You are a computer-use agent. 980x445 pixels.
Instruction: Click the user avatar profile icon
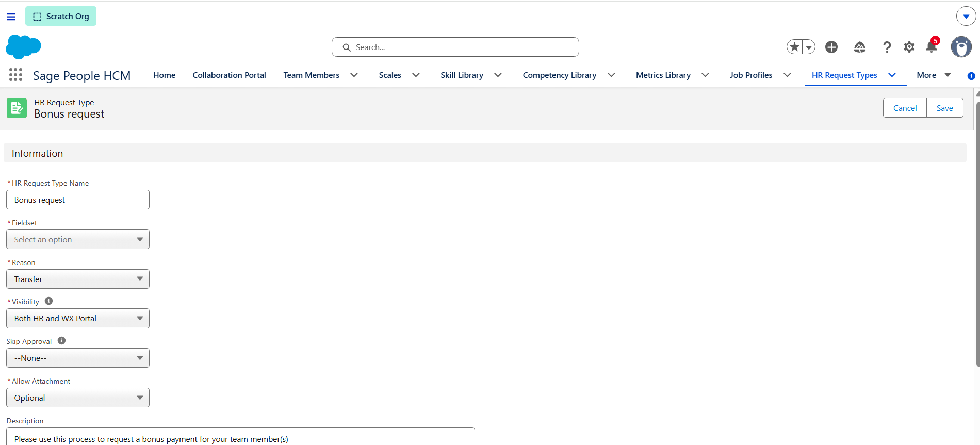point(961,47)
